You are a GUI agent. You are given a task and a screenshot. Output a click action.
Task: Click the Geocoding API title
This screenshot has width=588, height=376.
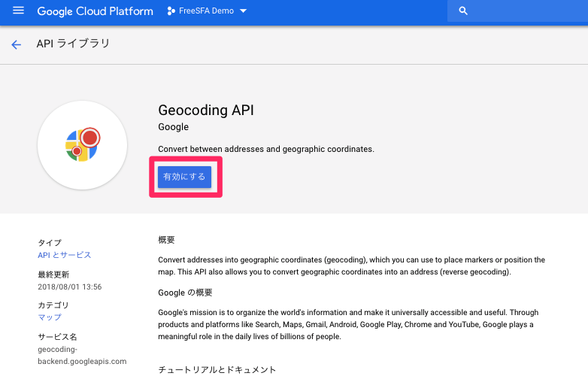[206, 110]
